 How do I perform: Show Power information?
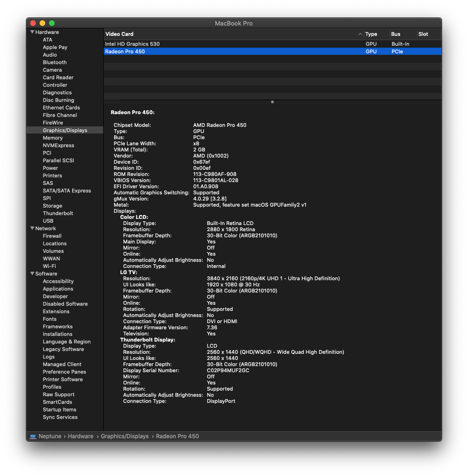pyautogui.click(x=50, y=168)
